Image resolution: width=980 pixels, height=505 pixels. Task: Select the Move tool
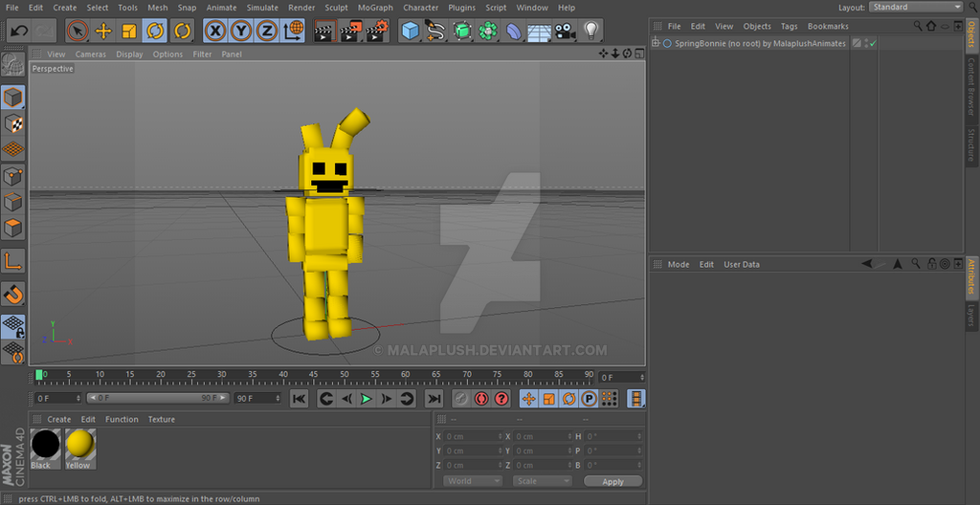point(103,30)
